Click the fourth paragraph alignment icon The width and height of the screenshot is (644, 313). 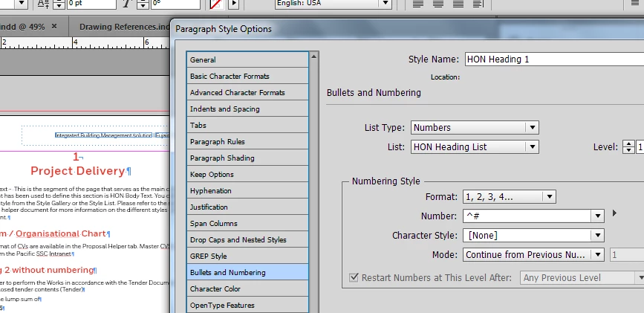point(478,4)
